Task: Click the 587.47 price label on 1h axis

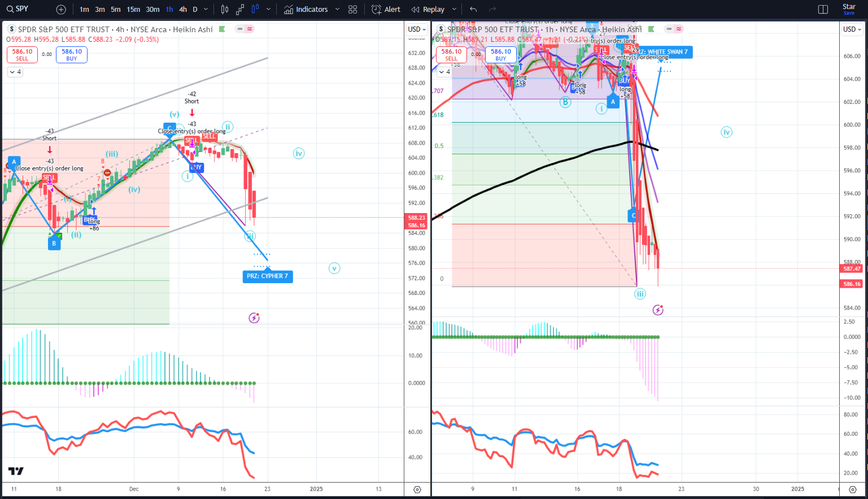Action: [852, 269]
